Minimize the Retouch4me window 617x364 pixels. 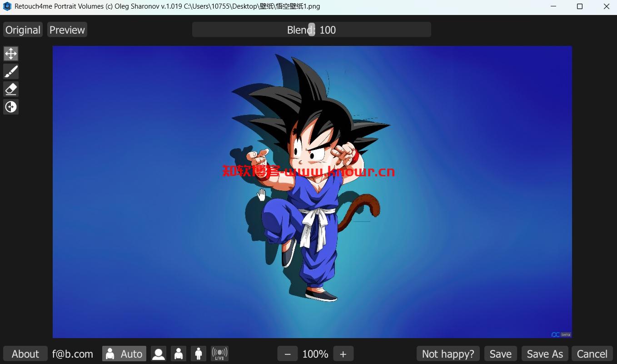coord(553,6)
